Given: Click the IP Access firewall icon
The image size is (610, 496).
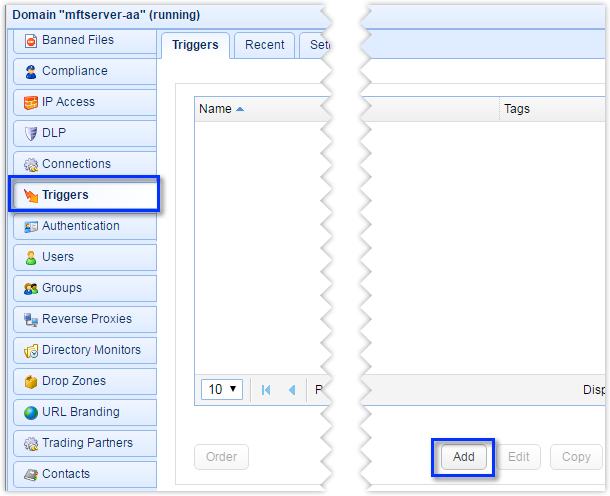Looking at the screenshot, I should tap(31, 103).
